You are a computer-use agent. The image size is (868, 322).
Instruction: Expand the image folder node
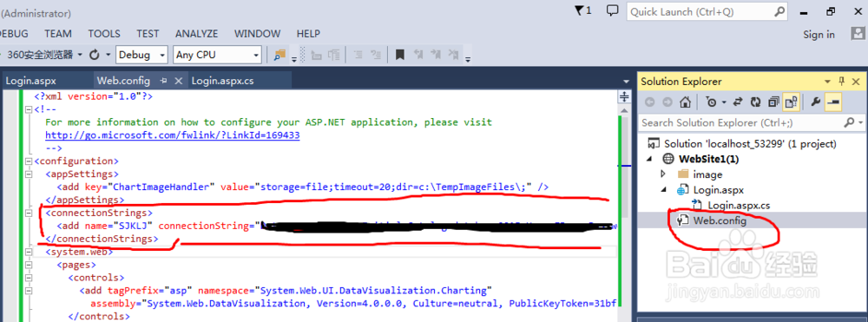(x=663, y=174)
